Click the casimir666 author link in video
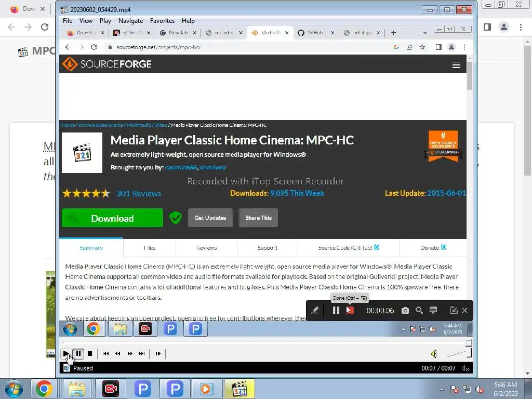Viewport: 532px width, 399px height. tap(181, 167)
